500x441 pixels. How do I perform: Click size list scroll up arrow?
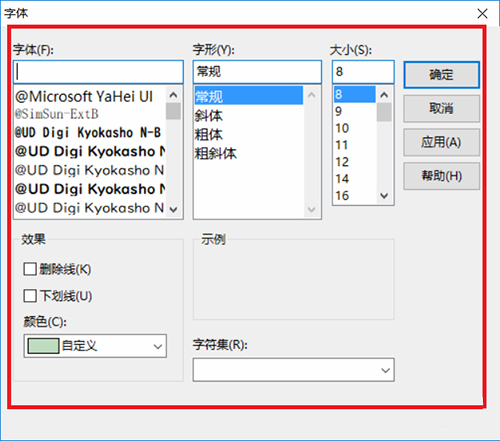tap(384, 95)
